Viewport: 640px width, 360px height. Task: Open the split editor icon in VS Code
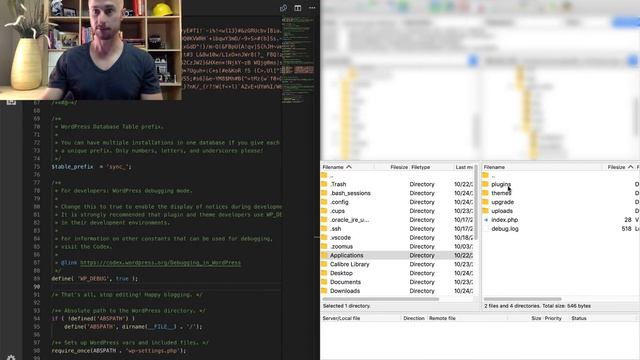[x=298, y=8]
